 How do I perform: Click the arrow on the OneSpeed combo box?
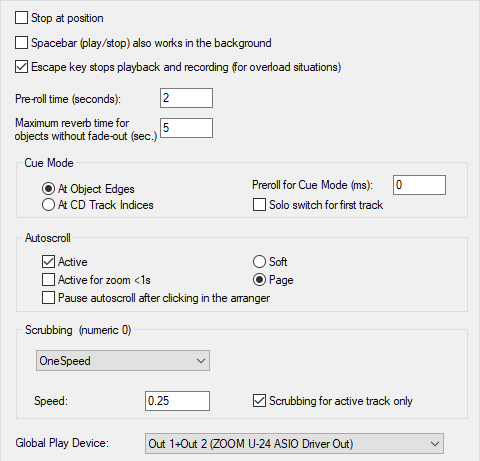coord(201,361)
